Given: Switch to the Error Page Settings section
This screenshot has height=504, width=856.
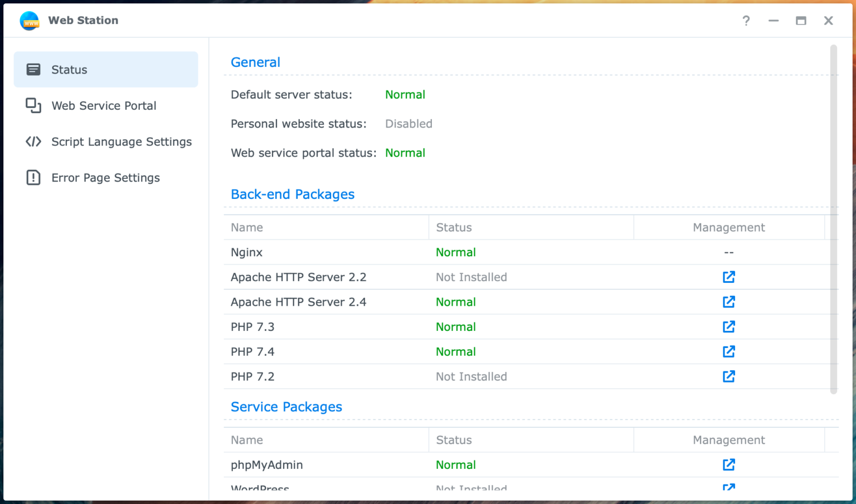Looking at the screenshot, I should pos(106,177).
